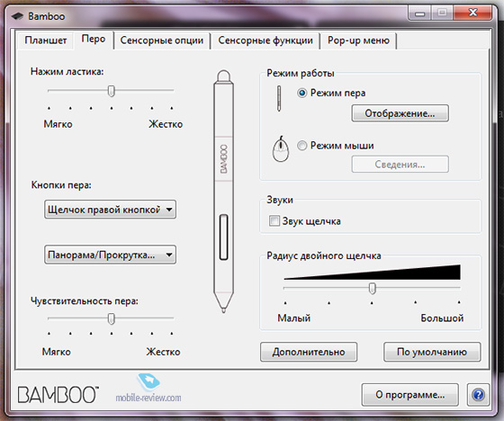Click the mouse icon beside Режим мыши
The width and height of the screenshot is (504, 421).
pyautogui.click(x=281, y=148)
